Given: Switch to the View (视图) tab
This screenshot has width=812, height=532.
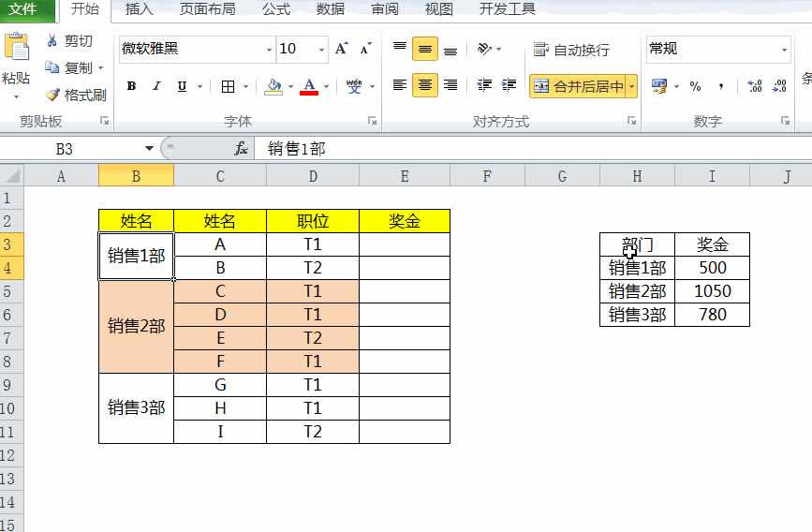Looking at the screenshot, I should (x=438, y=9).
